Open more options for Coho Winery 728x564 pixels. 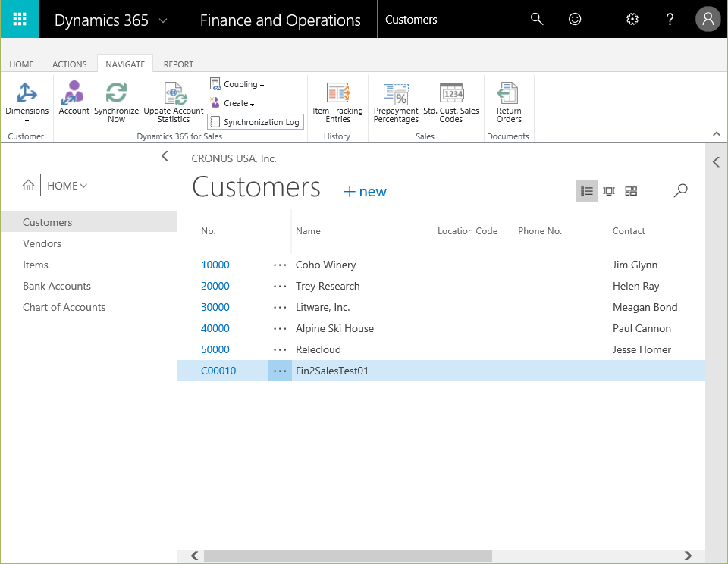[x=280, y=265]
